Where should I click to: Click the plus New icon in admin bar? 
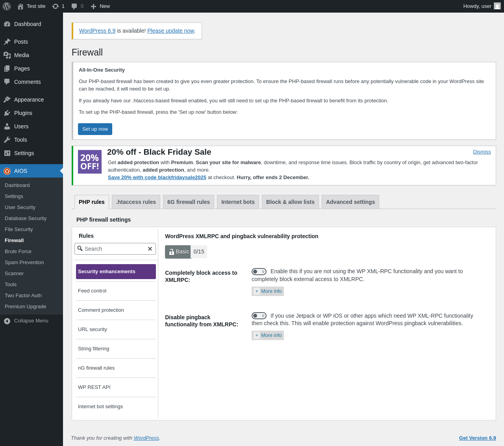93,6
